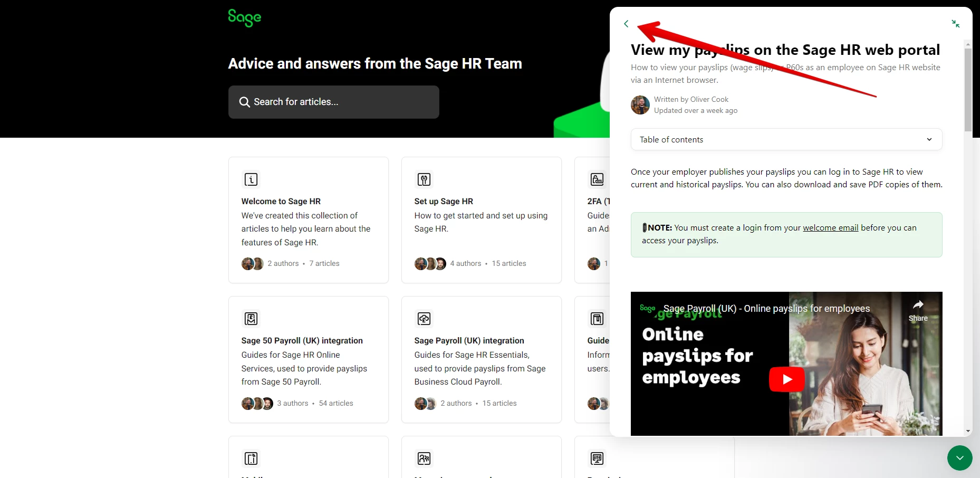Viewport: 980px width, 478px height.
Task: Expand the Table of contents dropdown
Action: click(x=786, y=139)
